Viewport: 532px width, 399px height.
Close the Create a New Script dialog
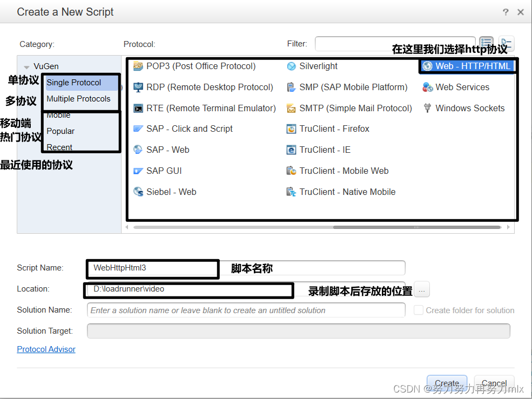[x=521, y=12]
